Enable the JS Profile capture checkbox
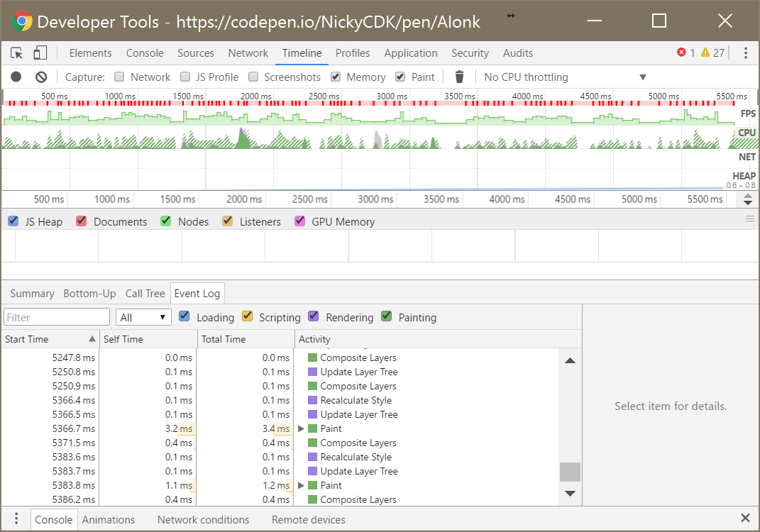Viewport: 760px width, 532px height. click(x=185, y=77)
